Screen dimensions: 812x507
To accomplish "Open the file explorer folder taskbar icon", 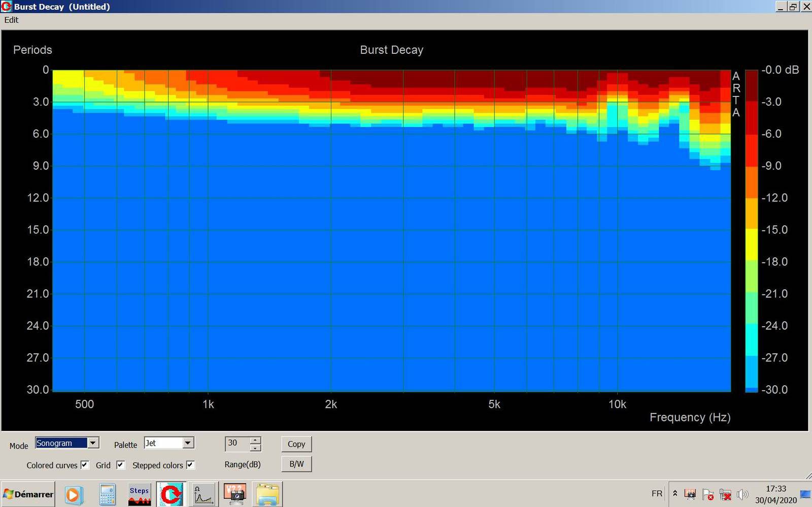I will point(267,495).
